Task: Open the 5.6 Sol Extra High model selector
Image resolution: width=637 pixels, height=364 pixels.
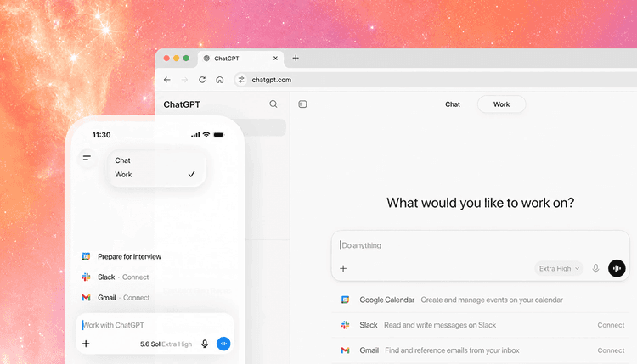Action: point(166,344)
